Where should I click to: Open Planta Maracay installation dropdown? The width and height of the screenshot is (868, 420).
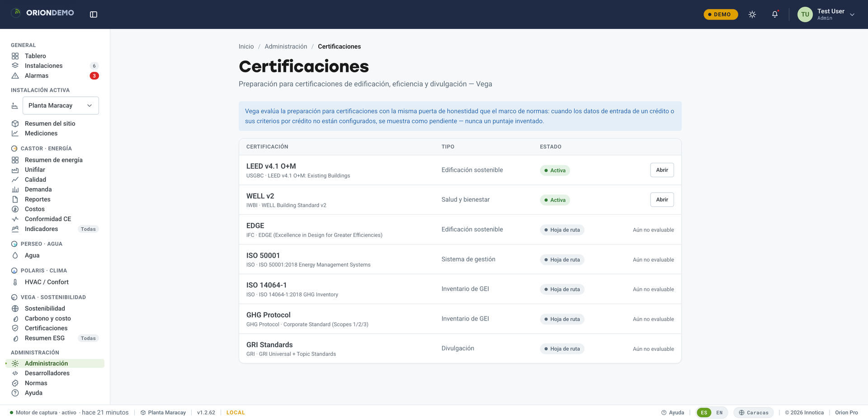coord(61,105)
